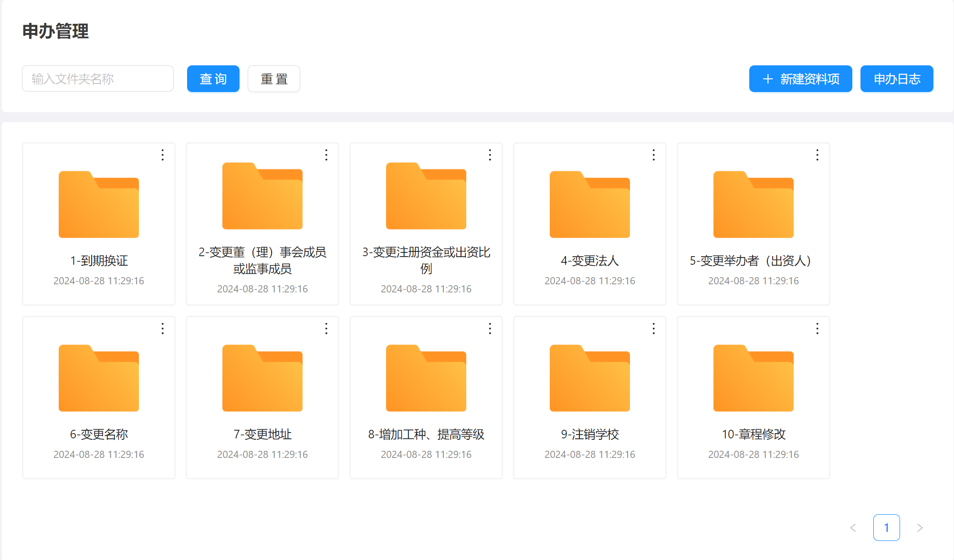Image resolution: width=954 pixels, height=560 pixels.
Task: Click the 新建资料项 button
Action: 801,79
